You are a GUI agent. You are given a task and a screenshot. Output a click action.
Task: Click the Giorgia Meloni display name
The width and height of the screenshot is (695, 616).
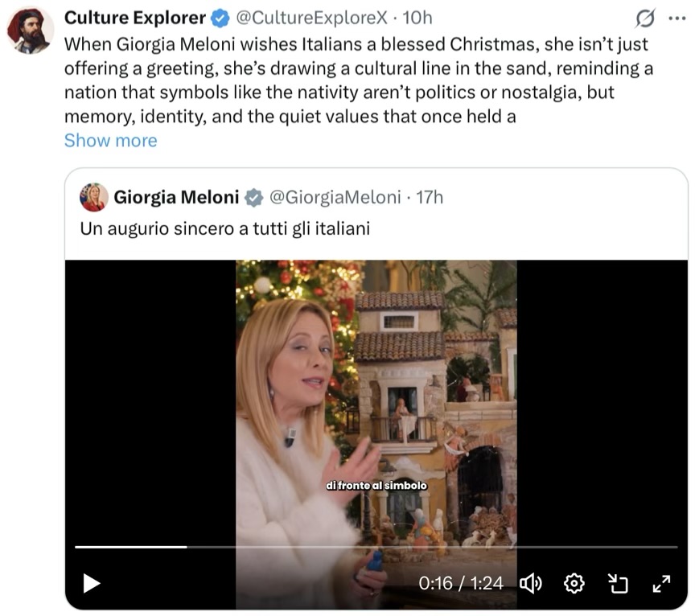coord(176,197)
